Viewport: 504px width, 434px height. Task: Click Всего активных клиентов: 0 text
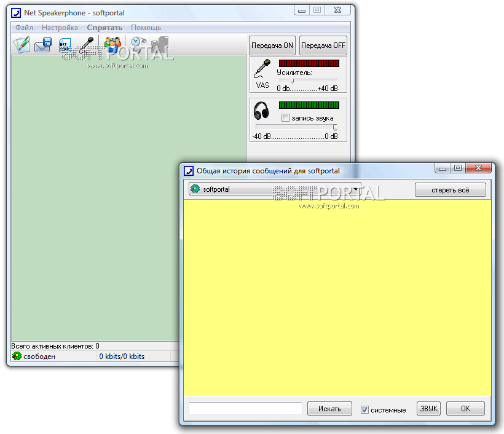55,346
